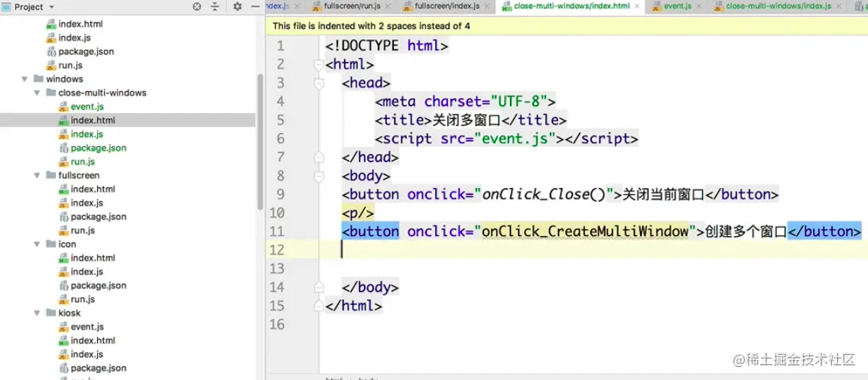
Task: Click the folder icon beside kiosk
Action: pos(51,313)
